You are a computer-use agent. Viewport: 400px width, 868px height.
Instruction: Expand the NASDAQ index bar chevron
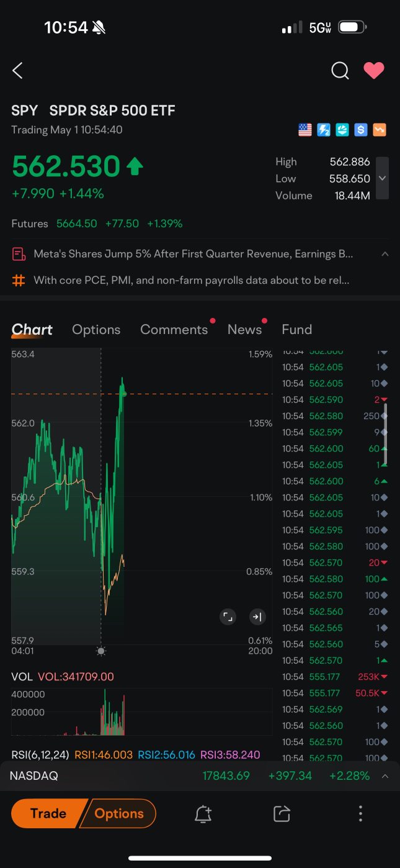click(x=384, y=776)
